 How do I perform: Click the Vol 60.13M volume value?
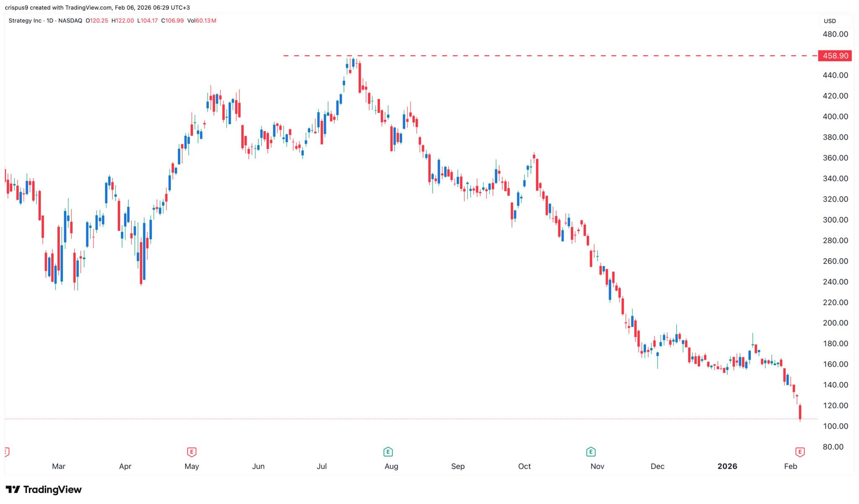[202, 21]
